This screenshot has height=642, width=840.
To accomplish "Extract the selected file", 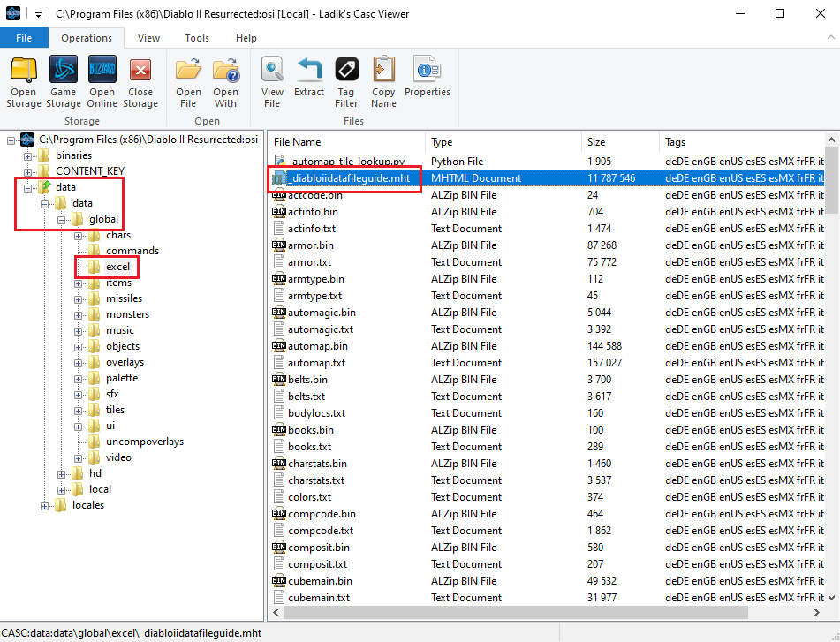I will tap(309, 77).
